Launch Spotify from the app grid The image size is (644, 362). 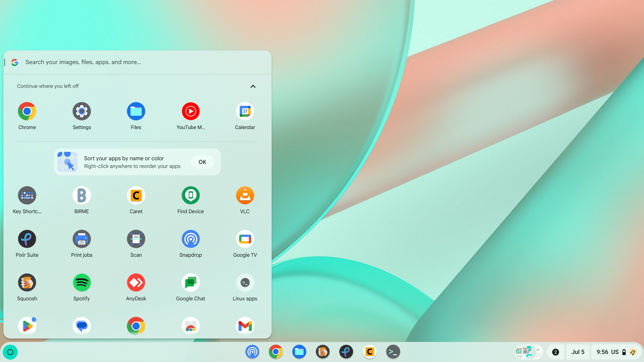click(82, 282)
